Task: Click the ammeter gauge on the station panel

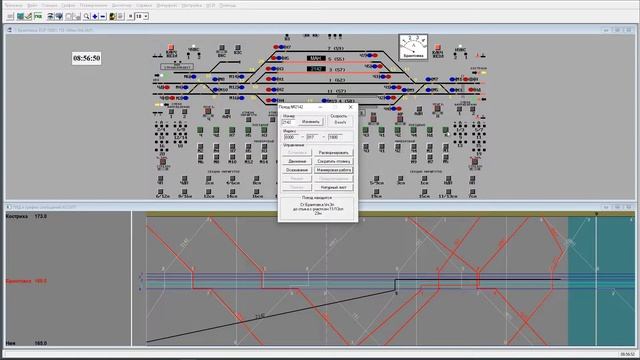Action: 413,46
